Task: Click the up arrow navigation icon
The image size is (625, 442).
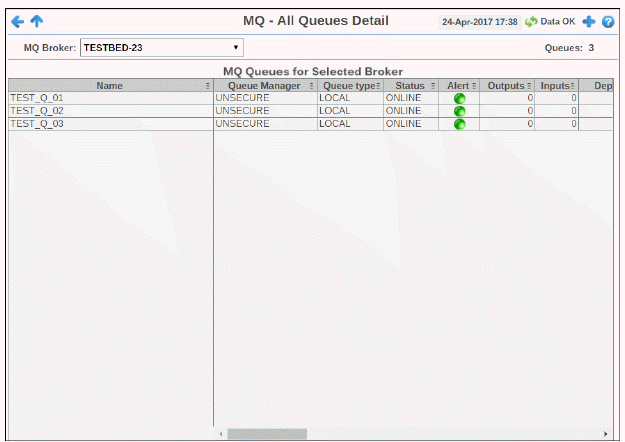Action: coord(37,21)
